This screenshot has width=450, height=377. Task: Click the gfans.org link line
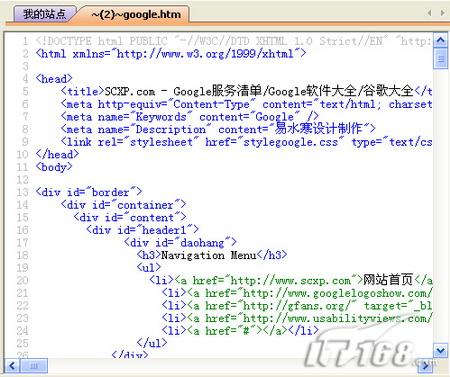297,306
